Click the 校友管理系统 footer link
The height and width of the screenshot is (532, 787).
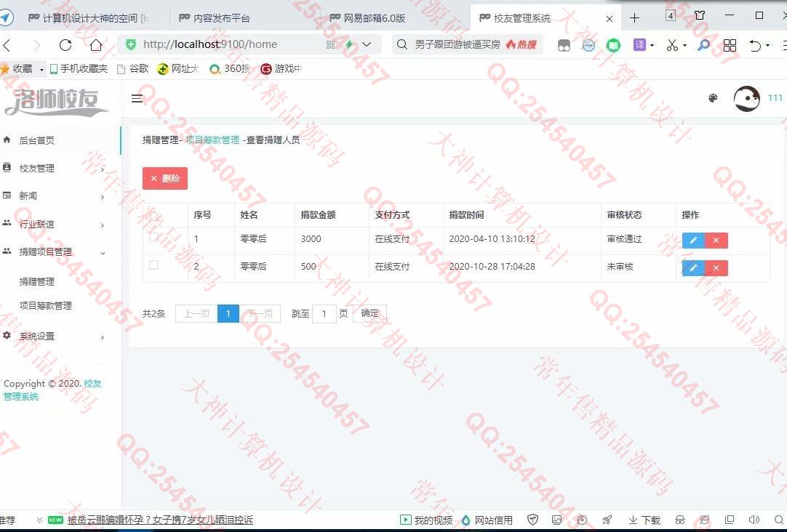(52, 390)
